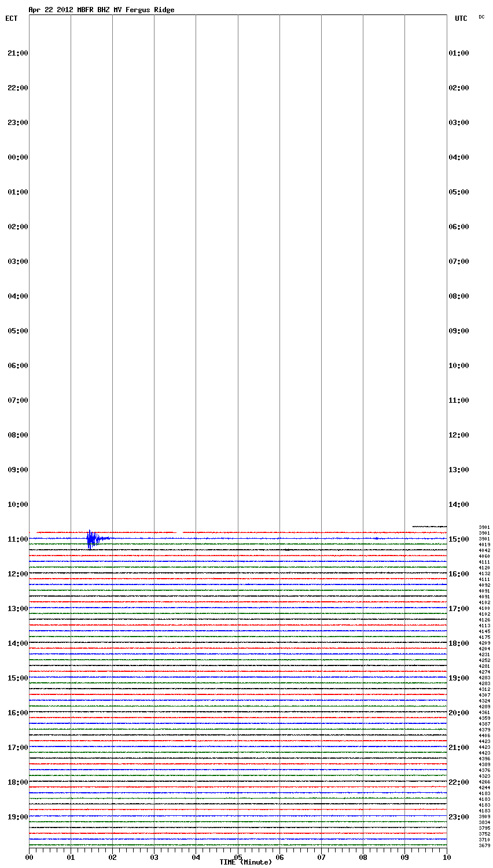Screen dimensions: 493x868
Task: Click the 'TIME (Minute)' axis caption
Action: [245, 862]
